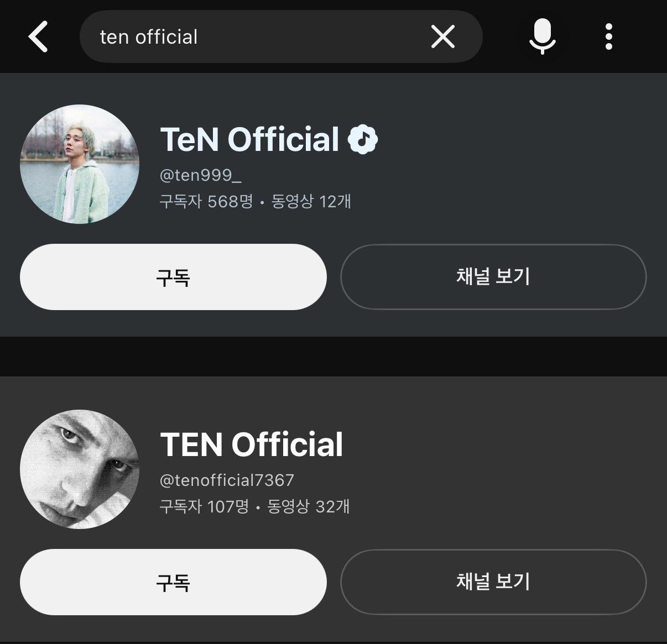Image resolution: width=667 pixels, height=644 pixels.
Task: Open the black-and-white TEN Official avatar
Action: pyautogui.click(x=80, y=469)
